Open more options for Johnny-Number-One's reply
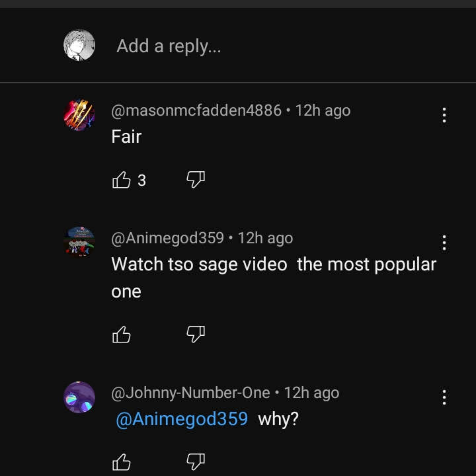The image size is (476, 476). coord(444,397)
